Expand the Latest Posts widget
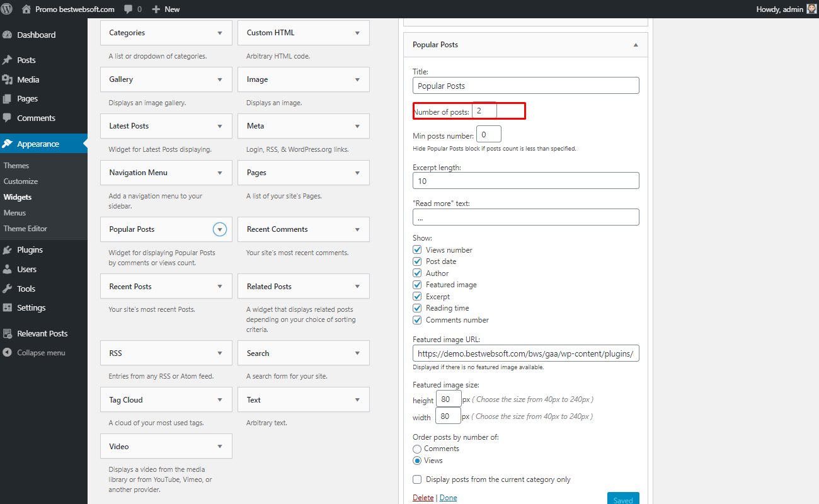Image resolution: width=819 pixels, height=504 pixels. [x=220, y=126]
